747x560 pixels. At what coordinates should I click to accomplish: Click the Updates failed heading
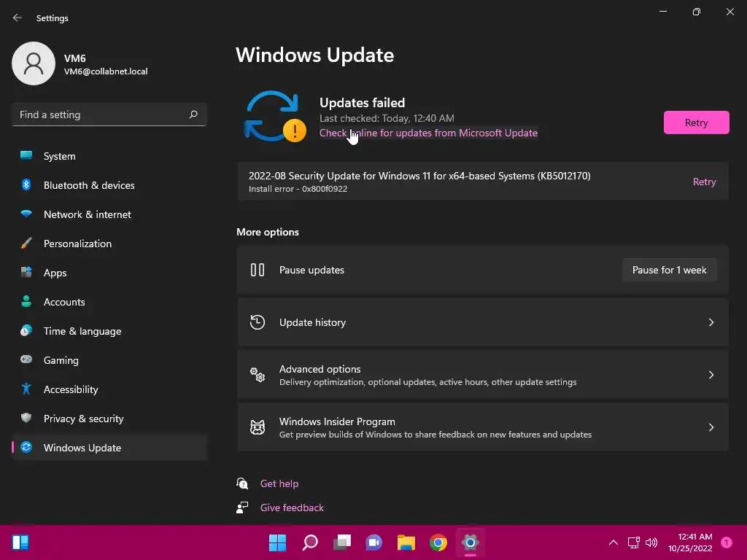click(362, 102)
